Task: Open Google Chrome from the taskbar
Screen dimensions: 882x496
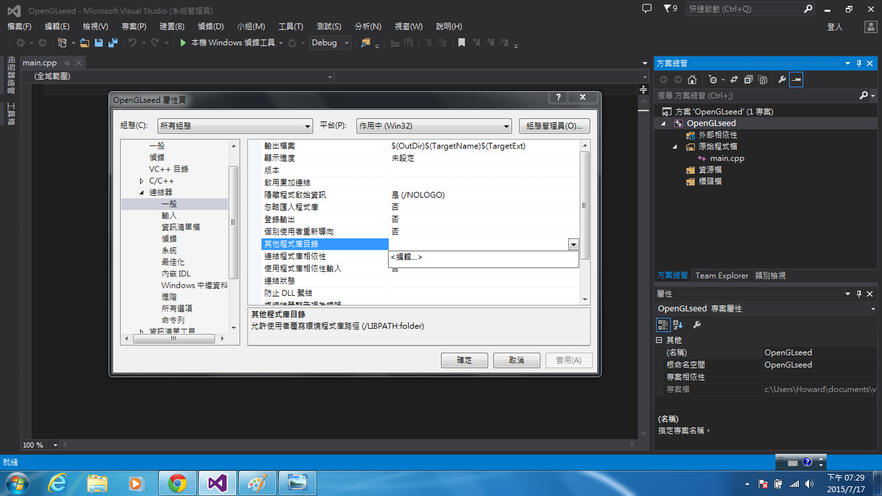Action: pyautogui.click(x=177, y=483)
